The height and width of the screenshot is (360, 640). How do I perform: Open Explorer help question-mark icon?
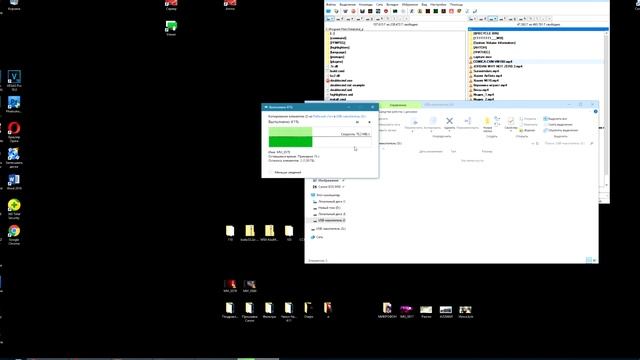596,111
